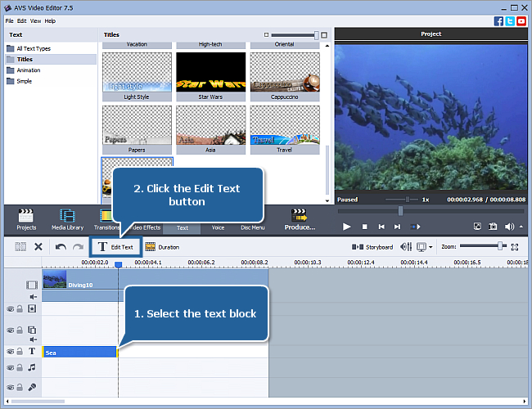Adjust the thumbnail size slider
Image resolution: width=532 pixels, height=409 pixels.
[x=316, y=35]
